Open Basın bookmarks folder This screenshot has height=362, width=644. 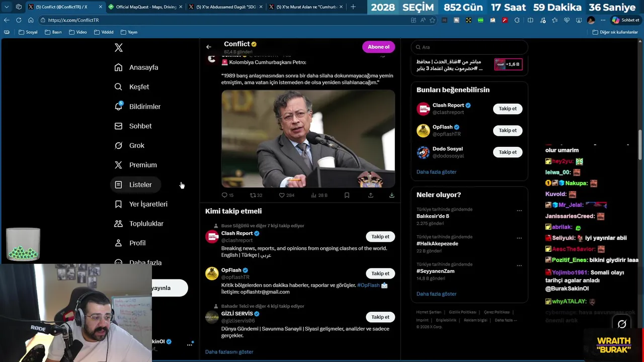coord(53,32)
